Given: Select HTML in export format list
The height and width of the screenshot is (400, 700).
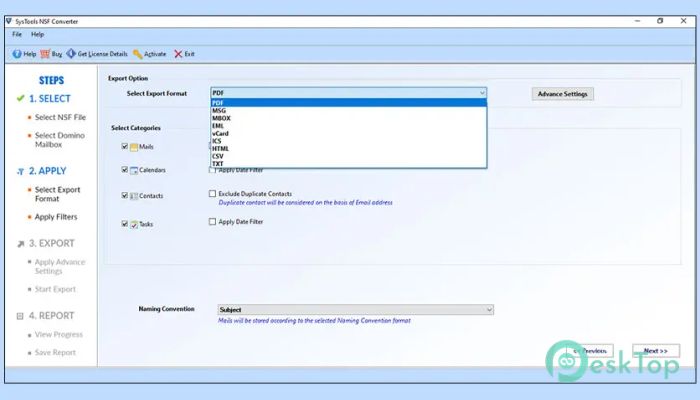Looking at the screenshot, I should [349, 149].
